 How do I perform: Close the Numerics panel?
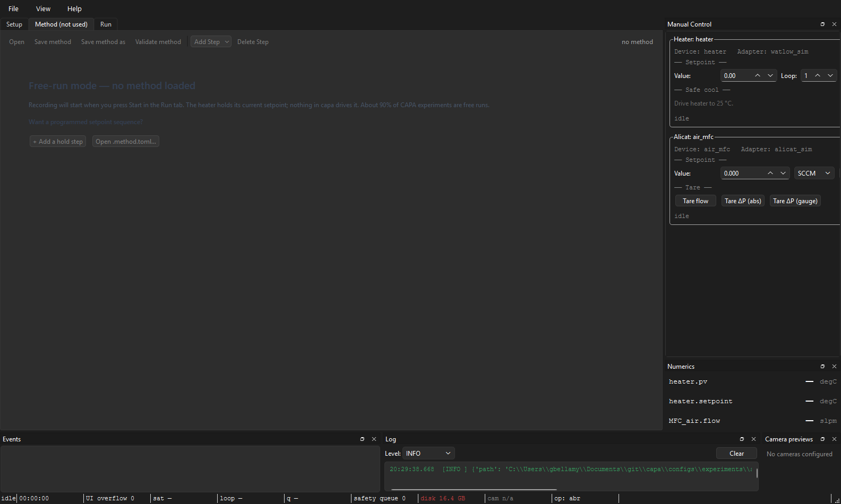pyautogui.click(x=834, y=367)
